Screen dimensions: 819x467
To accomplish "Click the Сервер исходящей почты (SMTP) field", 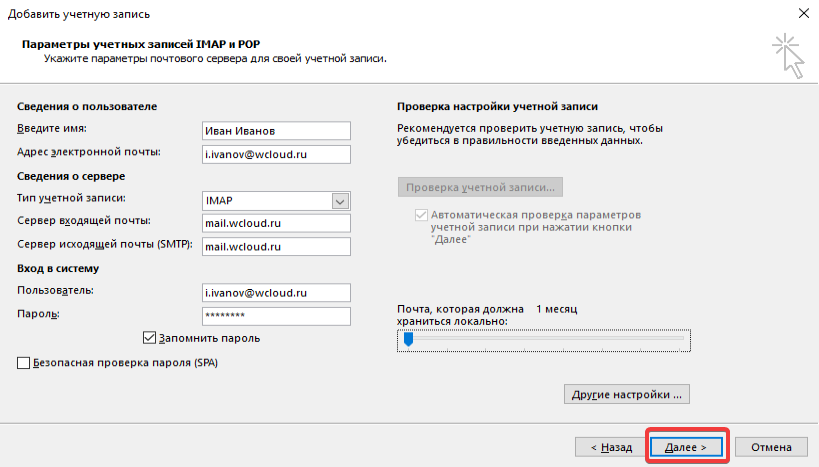I will pyautogui.click(x=276, y=246).
